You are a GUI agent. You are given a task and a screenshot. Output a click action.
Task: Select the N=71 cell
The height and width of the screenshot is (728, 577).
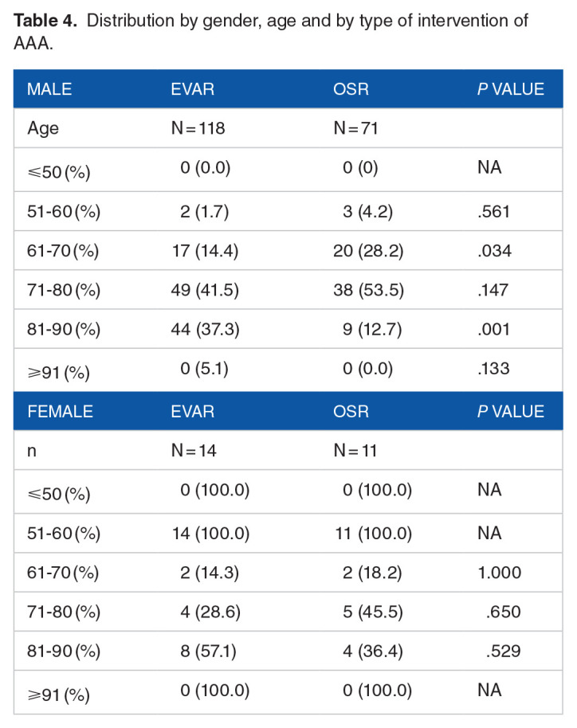pos(356,128)
